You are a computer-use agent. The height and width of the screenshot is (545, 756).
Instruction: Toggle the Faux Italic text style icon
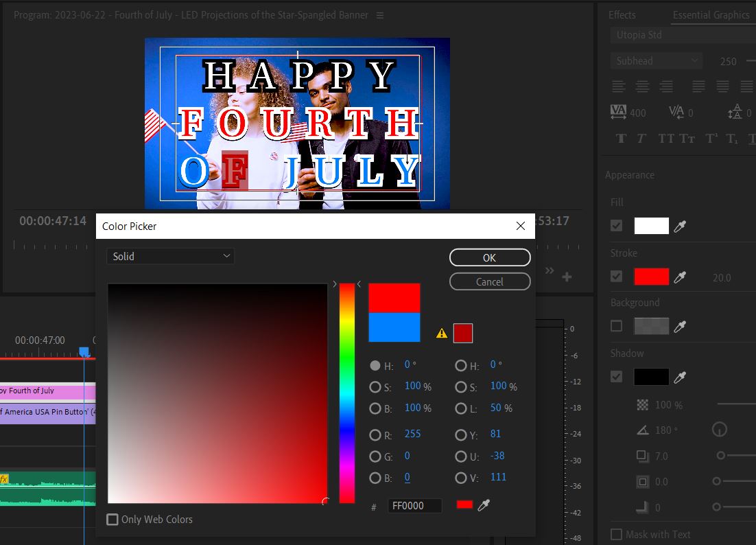(641, 139)
